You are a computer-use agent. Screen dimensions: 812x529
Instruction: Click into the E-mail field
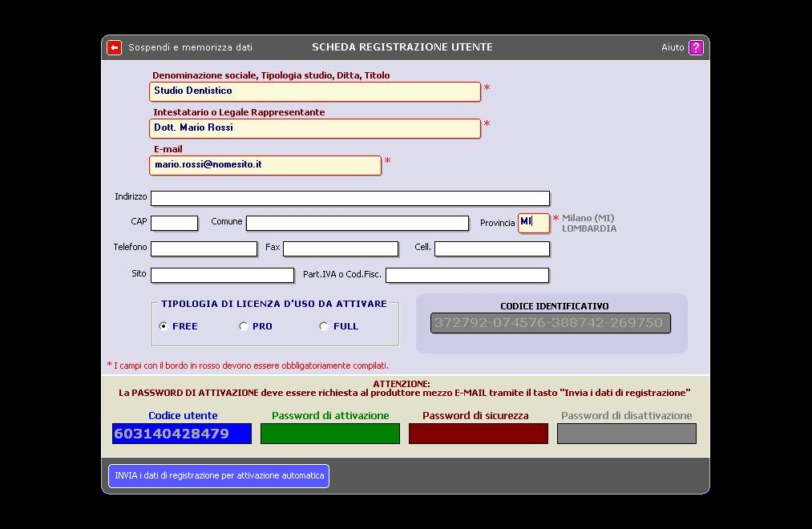[265, 165]
